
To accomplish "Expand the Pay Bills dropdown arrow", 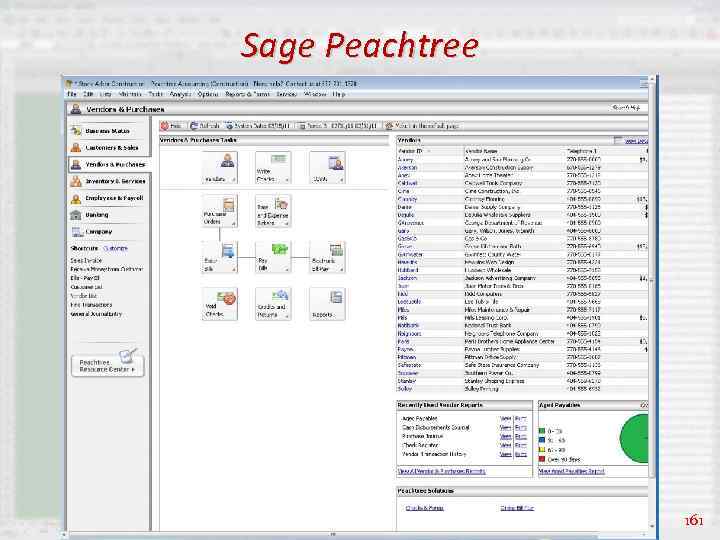I will click(287, 270).
